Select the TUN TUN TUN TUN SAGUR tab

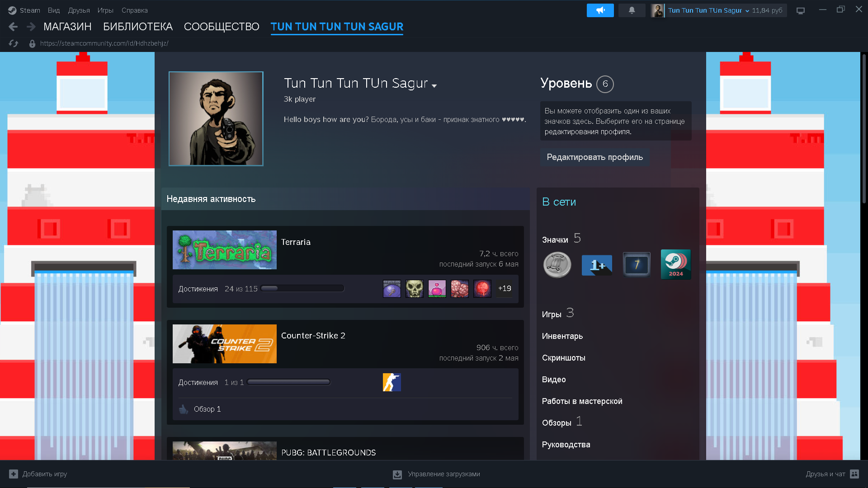coord(337,27)
